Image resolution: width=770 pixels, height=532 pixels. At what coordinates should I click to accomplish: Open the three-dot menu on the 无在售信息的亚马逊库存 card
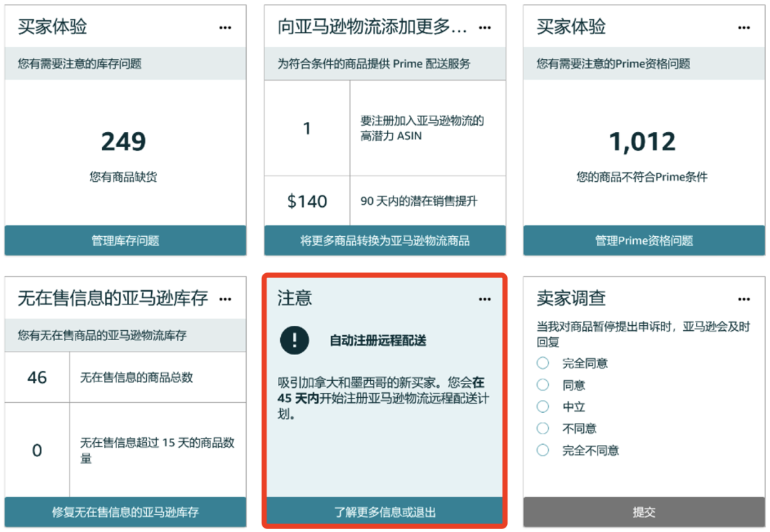pos(225,299)
